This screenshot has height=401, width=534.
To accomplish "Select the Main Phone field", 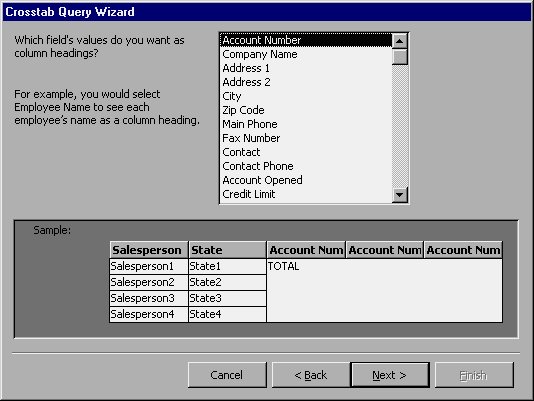I will (306, 124).
